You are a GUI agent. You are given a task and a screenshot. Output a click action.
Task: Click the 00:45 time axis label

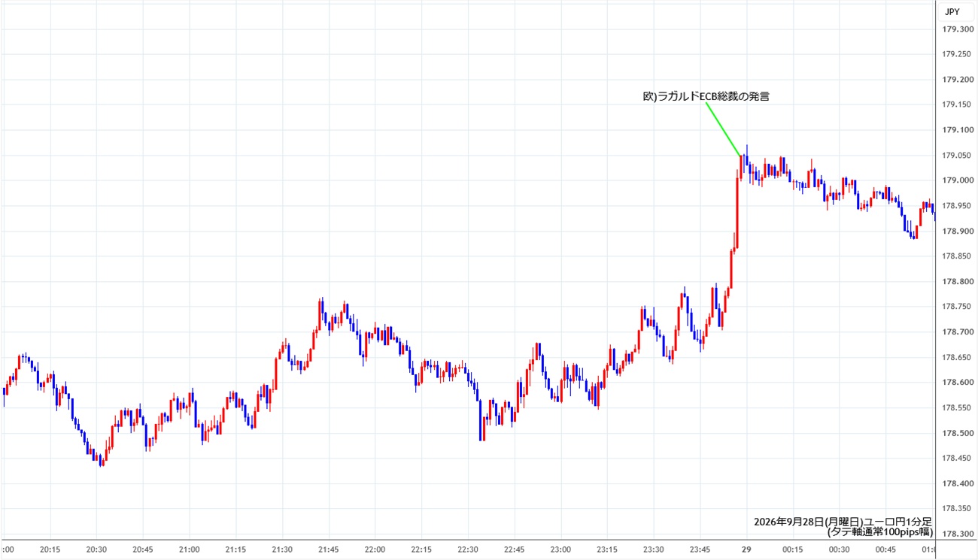(885, 550)
